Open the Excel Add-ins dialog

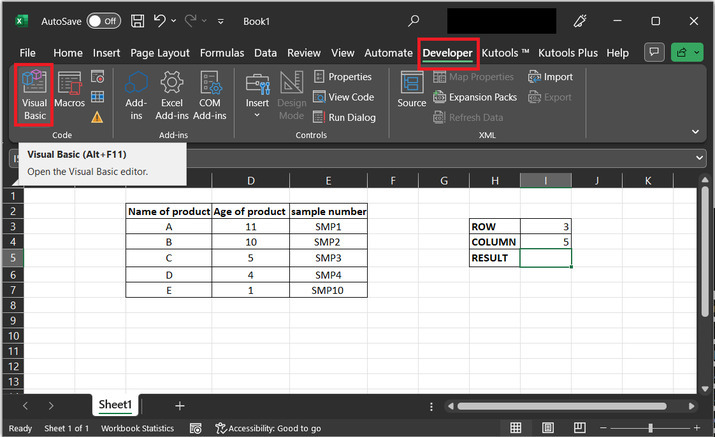click(x=172, y=94)
